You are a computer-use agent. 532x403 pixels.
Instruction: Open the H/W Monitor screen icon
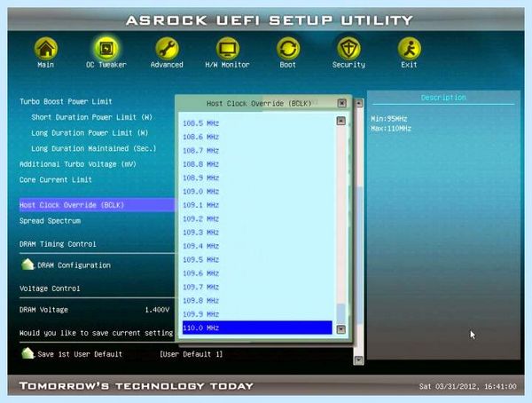227,49
